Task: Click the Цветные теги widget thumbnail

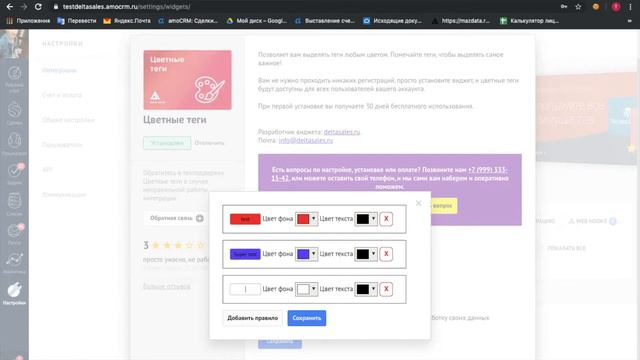Action: [x=187, y=80]
